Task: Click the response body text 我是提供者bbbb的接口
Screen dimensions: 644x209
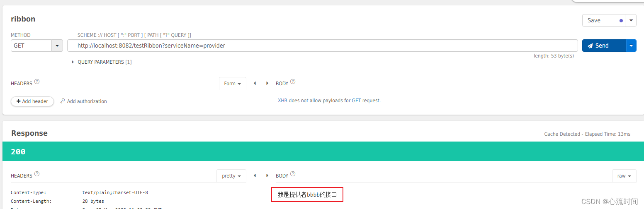Action: coord(307,195)
